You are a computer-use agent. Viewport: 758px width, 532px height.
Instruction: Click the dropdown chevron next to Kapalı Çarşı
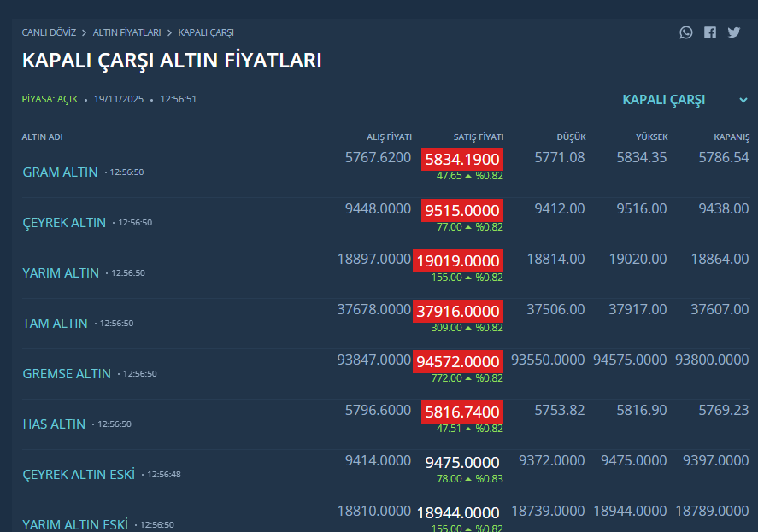pos(743,100)
